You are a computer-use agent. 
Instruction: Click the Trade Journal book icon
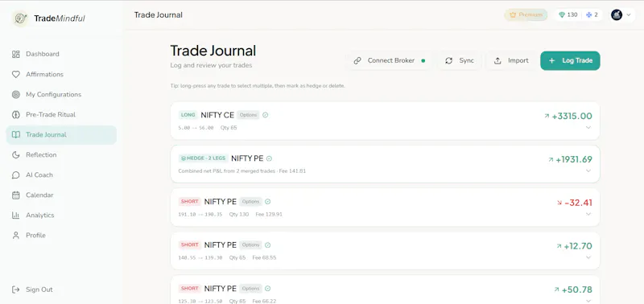(x=15, y=134)
